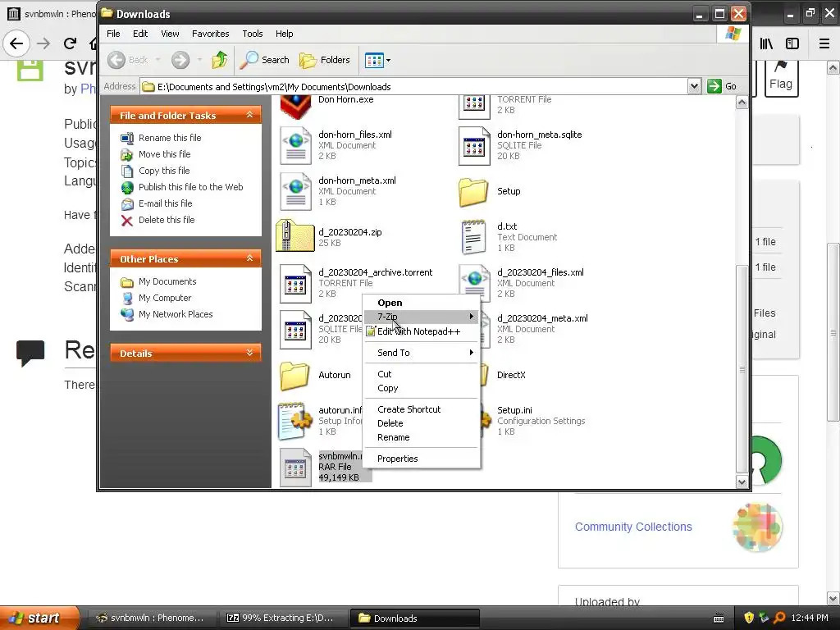This screenshot has width=840, height=630.
Task: Open the Search pane in Explorer
Action: click(x=265, y=60)
